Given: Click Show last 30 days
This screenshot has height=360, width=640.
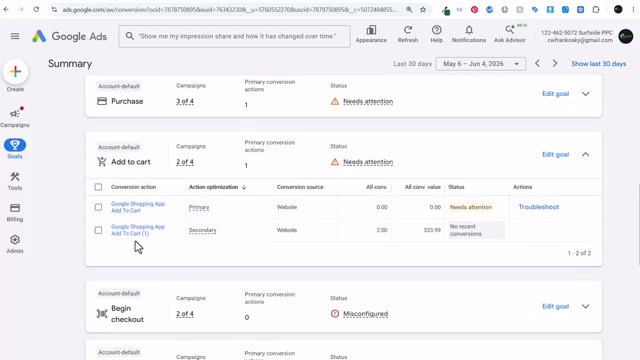Looking at the screenshot, I should pyautogui.click(x=598, y=64).
